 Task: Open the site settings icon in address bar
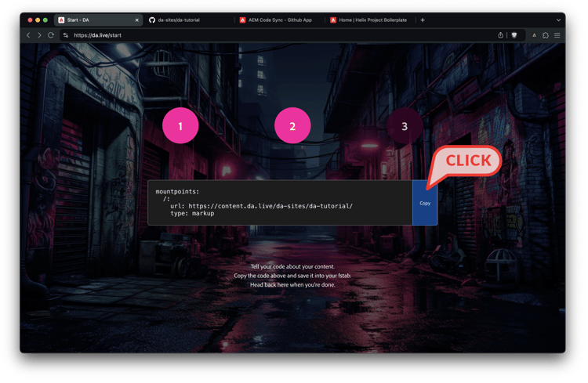click(66, 35)
